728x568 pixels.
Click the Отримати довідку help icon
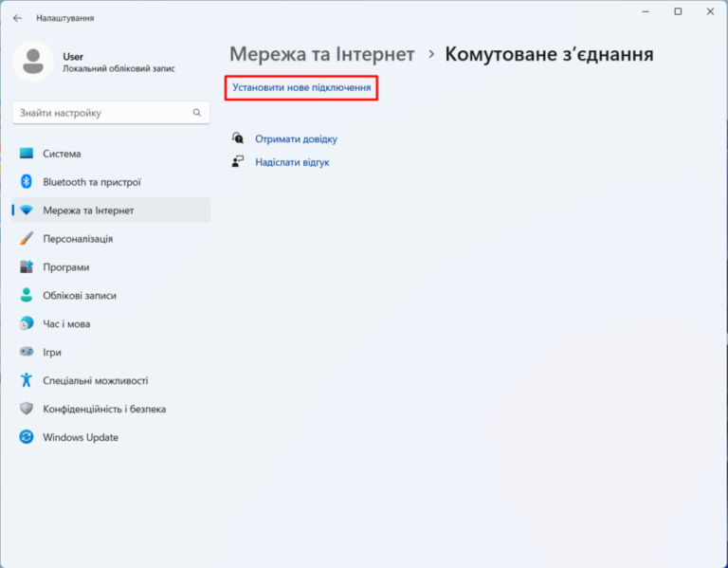click(x=239, y=138)
